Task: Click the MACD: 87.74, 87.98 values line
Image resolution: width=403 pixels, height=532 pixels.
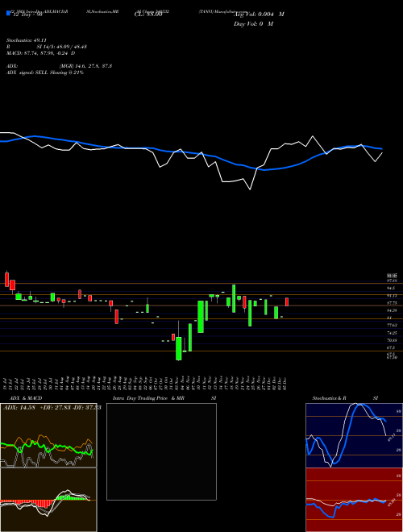Action: 41,53
